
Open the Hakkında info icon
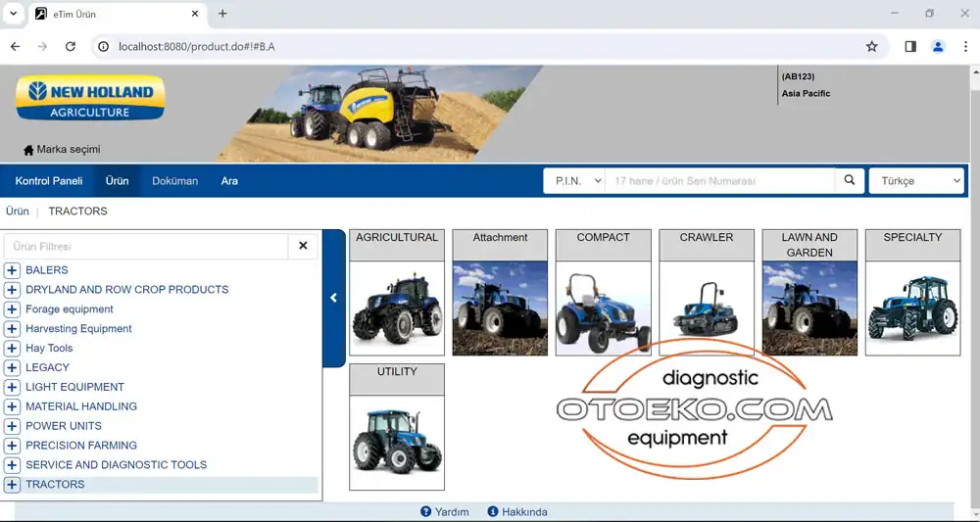[493, 511]
